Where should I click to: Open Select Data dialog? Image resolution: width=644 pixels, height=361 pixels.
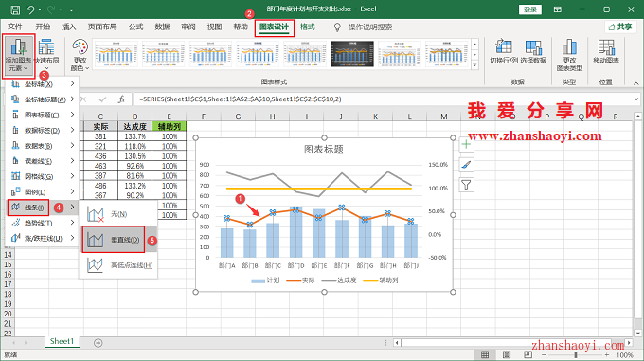(533, 52)
